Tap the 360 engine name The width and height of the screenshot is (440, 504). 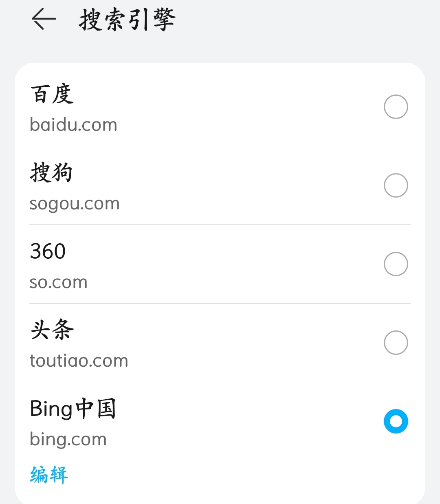(x=48, y=251)
